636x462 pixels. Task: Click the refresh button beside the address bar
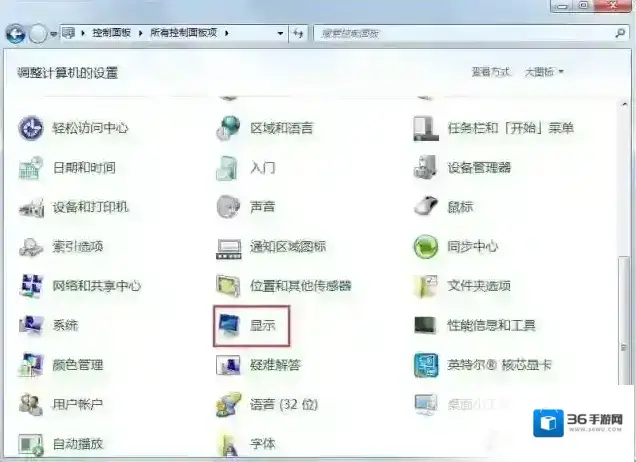click(x=298, y=33)
